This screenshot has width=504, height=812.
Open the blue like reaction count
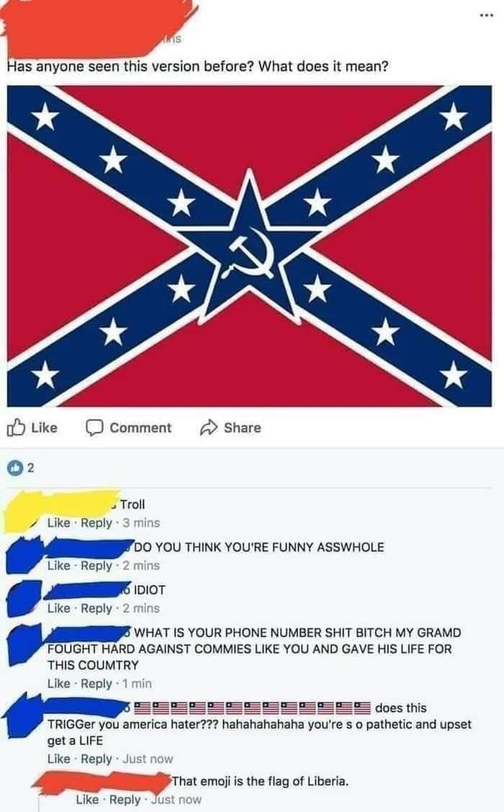(x=21, y=468)
